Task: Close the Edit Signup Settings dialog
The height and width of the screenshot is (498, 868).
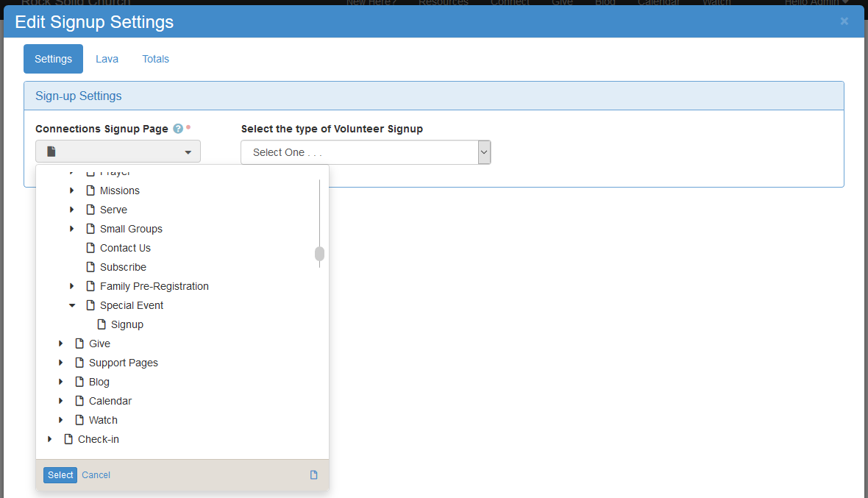Action: (844, 21)
